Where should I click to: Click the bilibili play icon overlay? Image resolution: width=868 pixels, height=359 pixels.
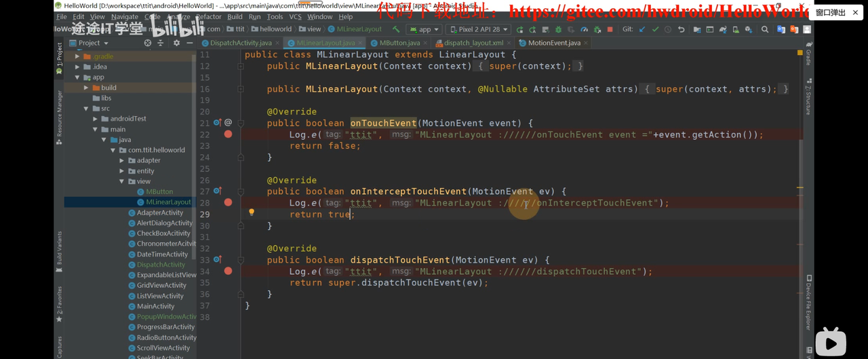click(831, 341)
